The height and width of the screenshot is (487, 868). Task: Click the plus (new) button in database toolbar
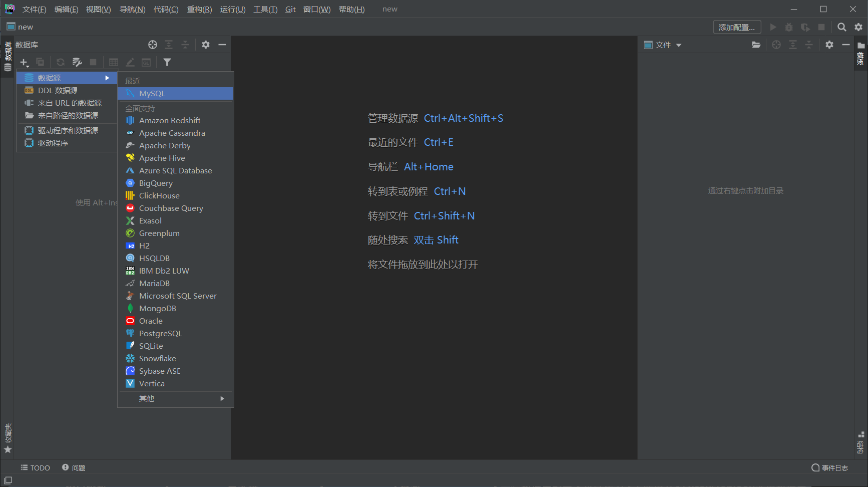24,62
